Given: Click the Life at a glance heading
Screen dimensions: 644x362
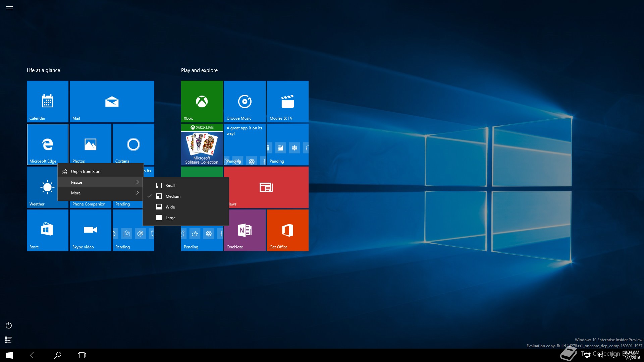Looking at the screenshot, I should (44, 70).
